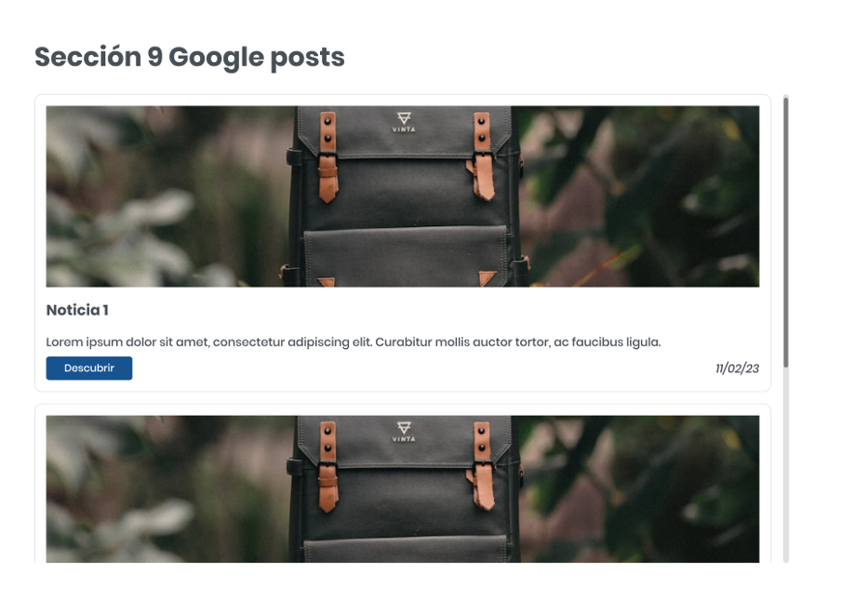Select the second post's backpack image
Screen dimensions: 841x616
point(403,489)
